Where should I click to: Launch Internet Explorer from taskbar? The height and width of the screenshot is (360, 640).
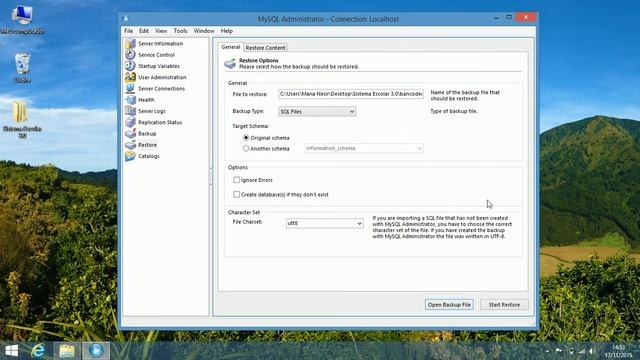(38, 351)
